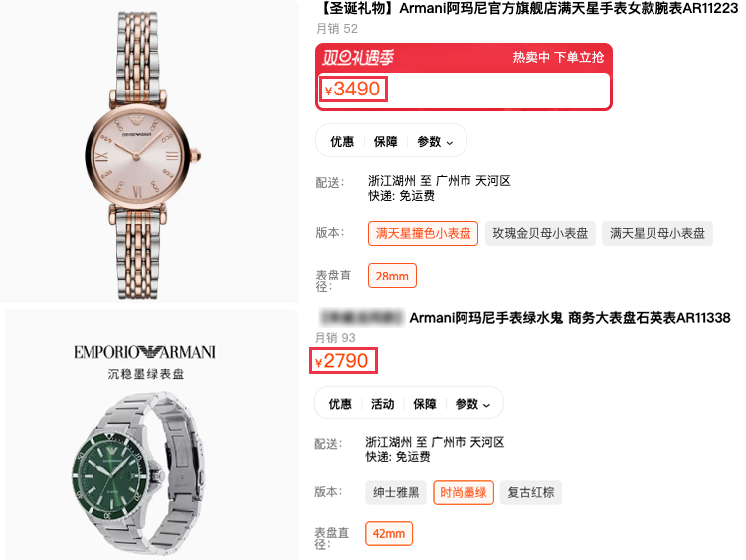This screenshot has width=746, height=560.
Task: Select the 时尚墨绿 version option
Action: click(464, 493)
